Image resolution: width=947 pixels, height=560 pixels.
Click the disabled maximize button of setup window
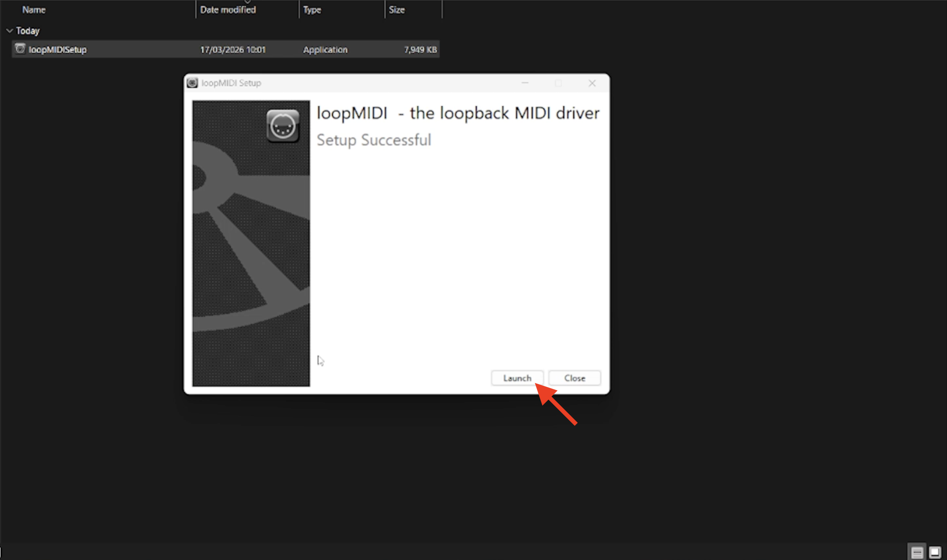pos(558,83)
